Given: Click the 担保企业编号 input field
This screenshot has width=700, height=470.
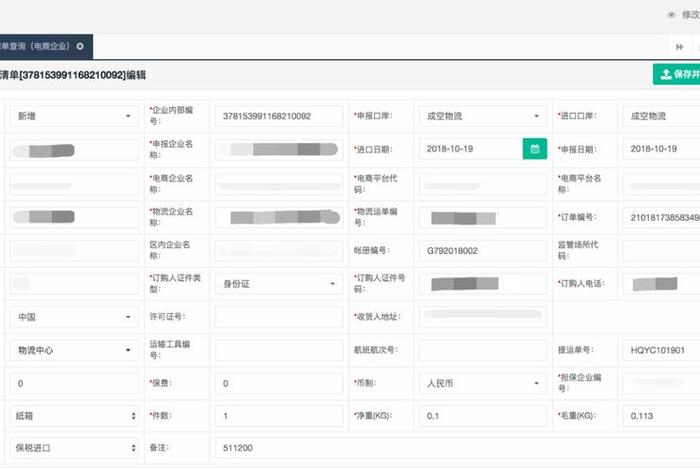Looking at the screenshot, I should click(x=661, y=383).
